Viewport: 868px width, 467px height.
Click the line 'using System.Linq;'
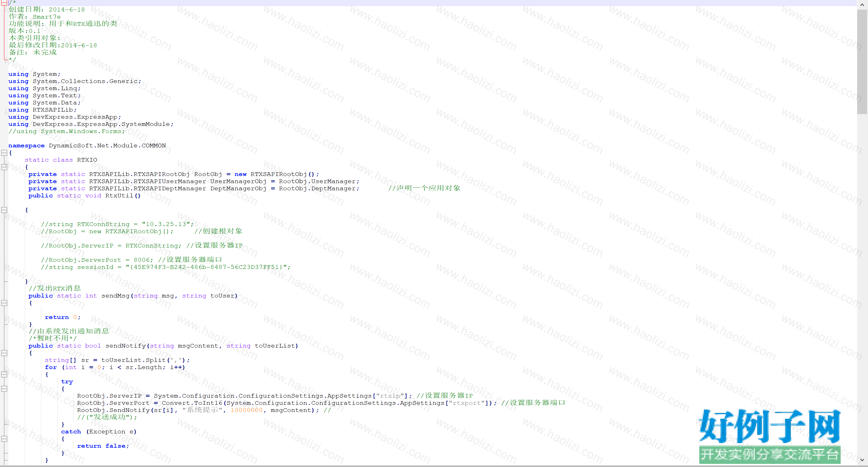pos(44,88)
